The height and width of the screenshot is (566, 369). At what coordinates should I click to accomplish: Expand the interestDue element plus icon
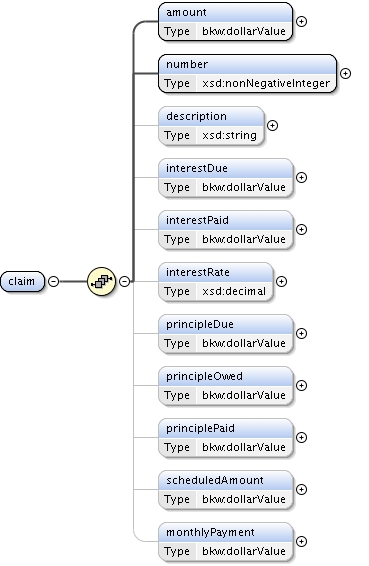pos(301,178)
